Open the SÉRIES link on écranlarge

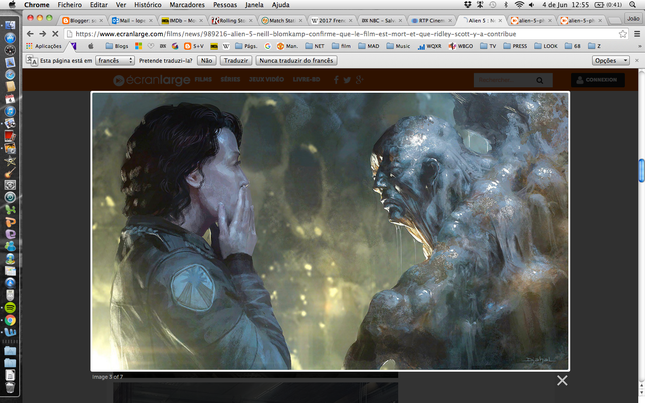[x=230, y=79]
